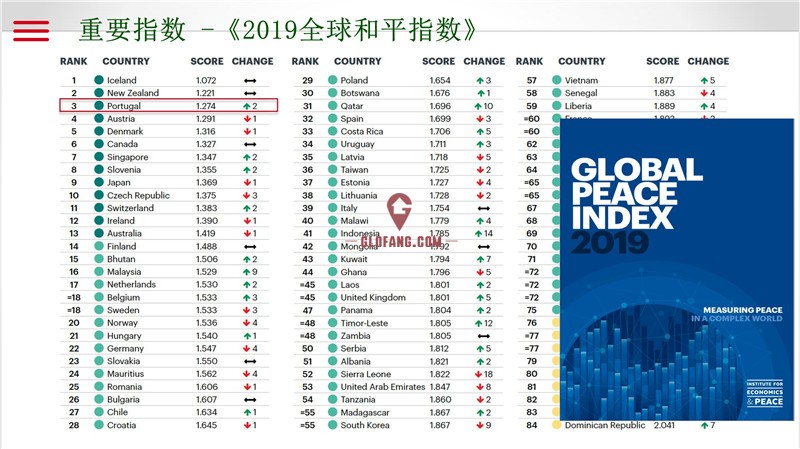Click the country name Dominican Republic
The width and height of the screenshot is (800, 449).
pos(605,425)
